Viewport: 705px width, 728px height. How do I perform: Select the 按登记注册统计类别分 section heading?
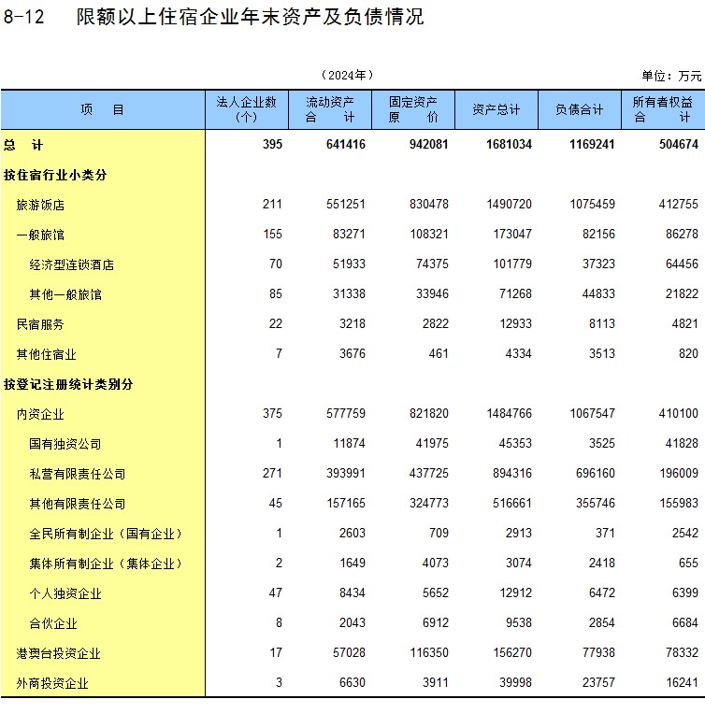click(68, 384)
